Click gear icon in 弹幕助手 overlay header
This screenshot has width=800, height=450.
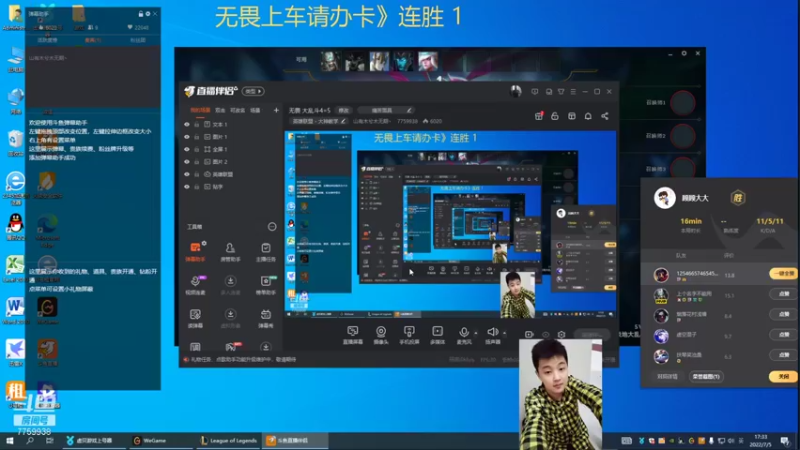click(x=148, y=14)
